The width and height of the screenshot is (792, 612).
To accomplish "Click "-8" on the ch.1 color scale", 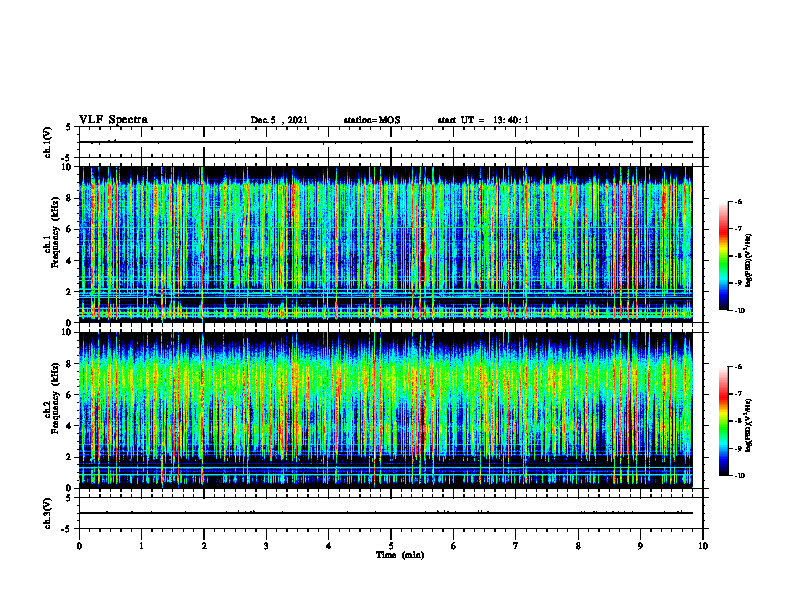I will [738, 256].
